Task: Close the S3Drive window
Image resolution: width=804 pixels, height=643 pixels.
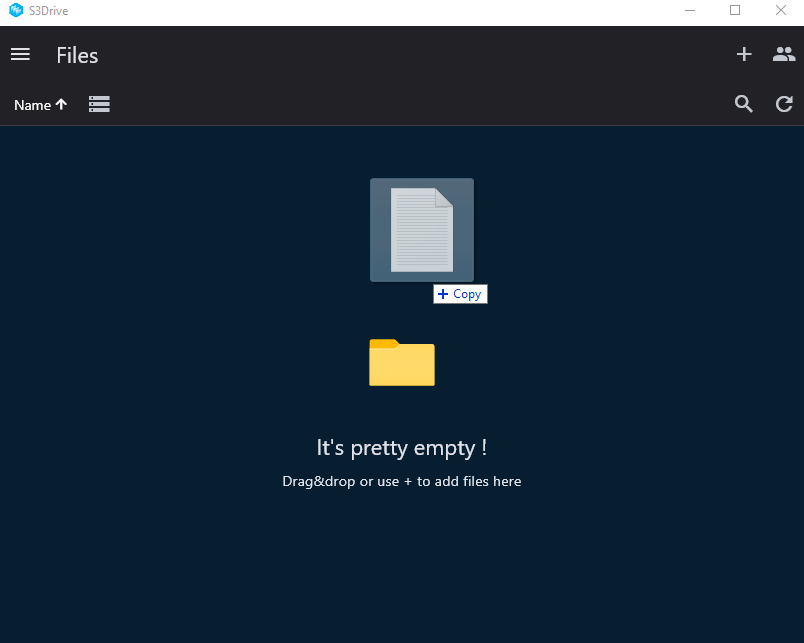Action: coord(780,10)
